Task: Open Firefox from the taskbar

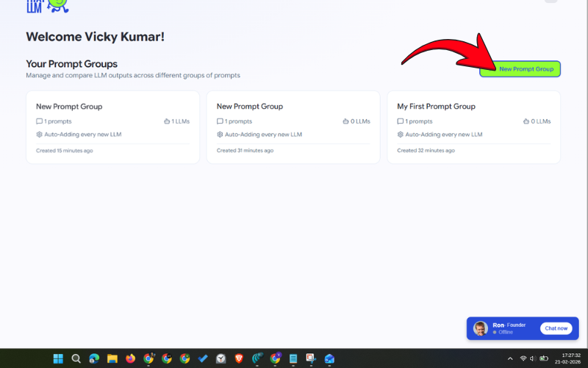Action: tap(130, 358)
